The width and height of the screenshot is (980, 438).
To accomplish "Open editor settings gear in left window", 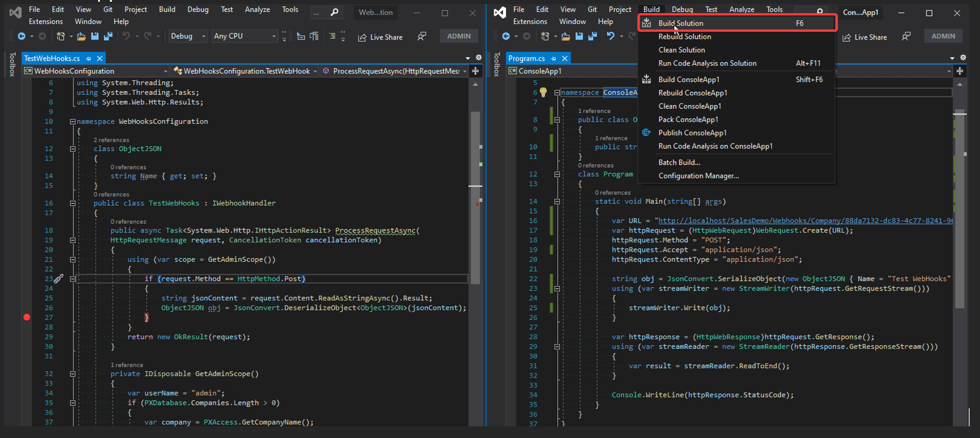I will click(479, 58).
